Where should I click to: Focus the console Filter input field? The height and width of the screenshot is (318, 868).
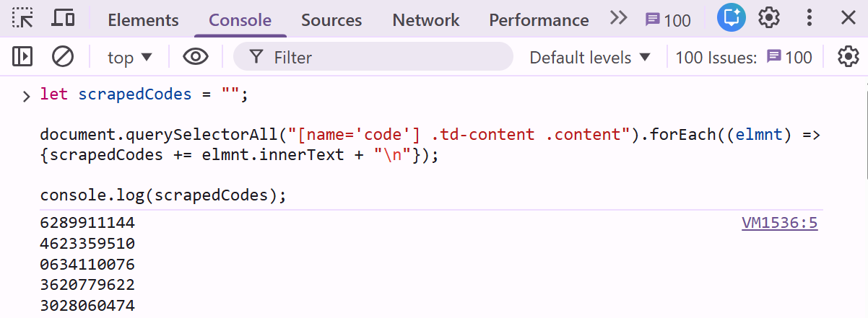click(x=383, y=58)
